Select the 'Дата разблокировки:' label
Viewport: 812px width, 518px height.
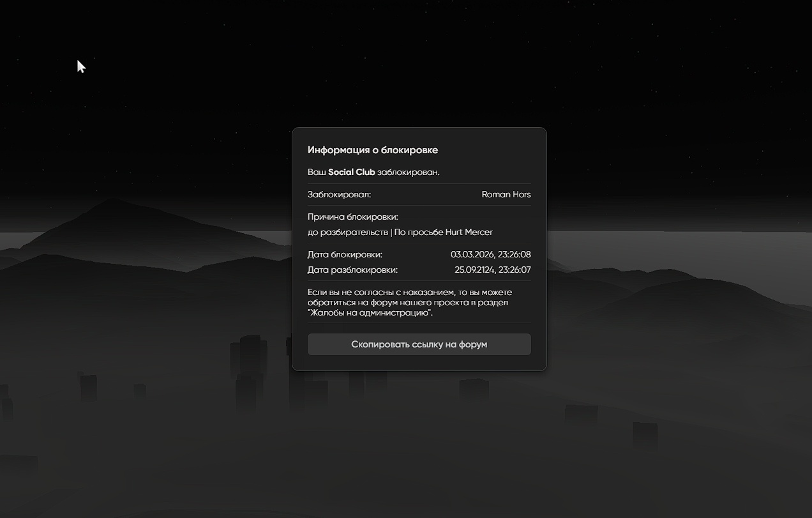pos(352,270)
